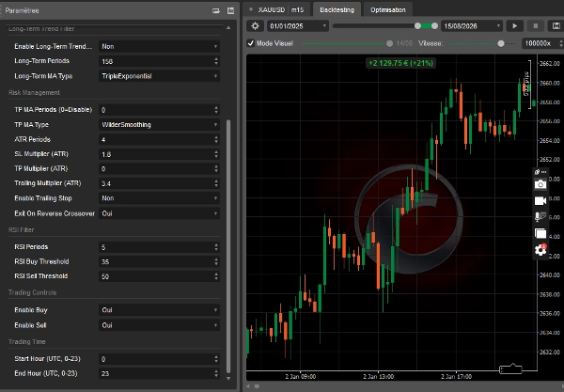Click the time-axis marker near 2 Jan 17:00
The image size is (564, 392).
510,369
